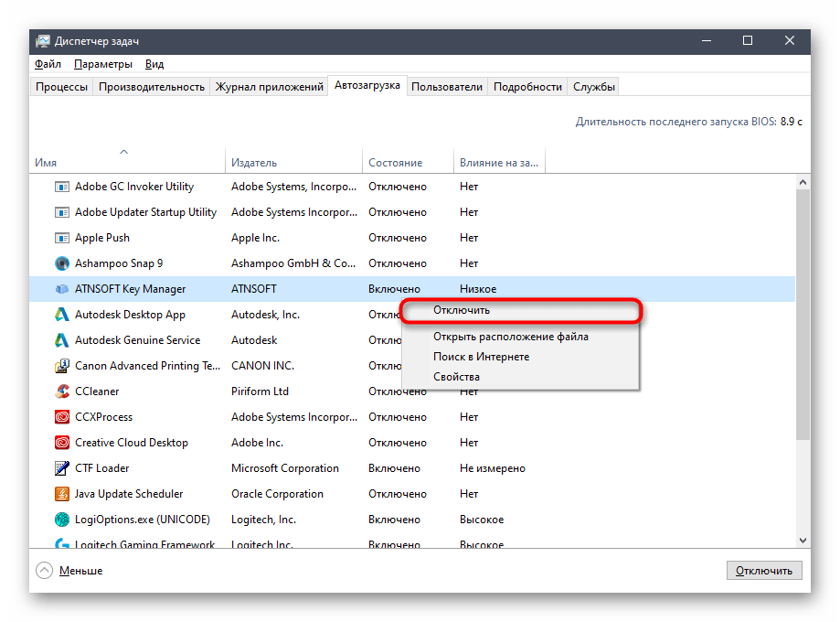Click the Canon Advanced Printing icon
This screenshot has width=840, height=622.
pyautogui.click(x=62, y=366)
